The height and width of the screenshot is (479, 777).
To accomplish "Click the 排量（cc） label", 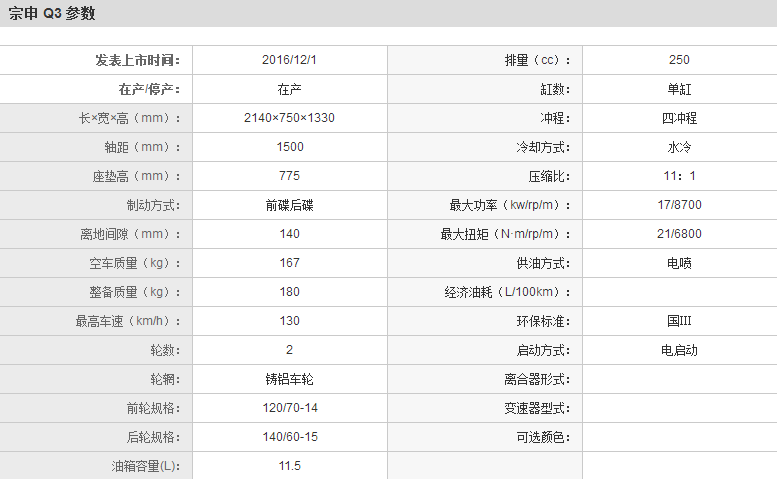I will [x=537, y=60].
